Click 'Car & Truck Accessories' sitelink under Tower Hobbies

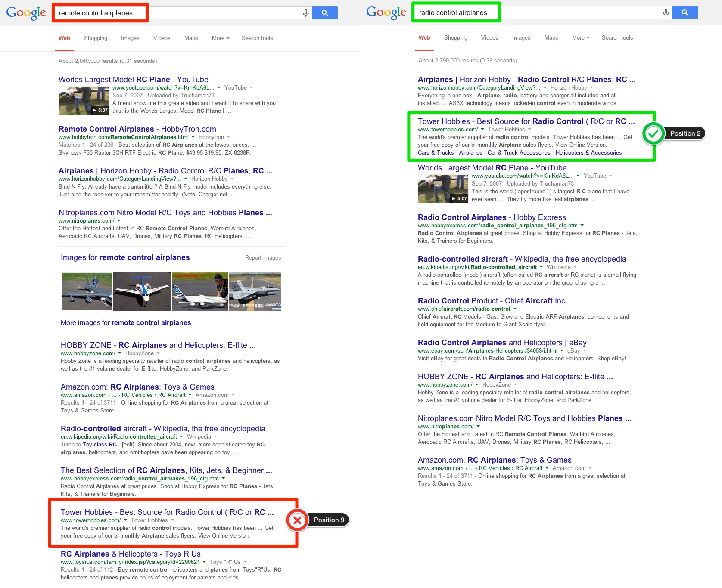(519, 152)
